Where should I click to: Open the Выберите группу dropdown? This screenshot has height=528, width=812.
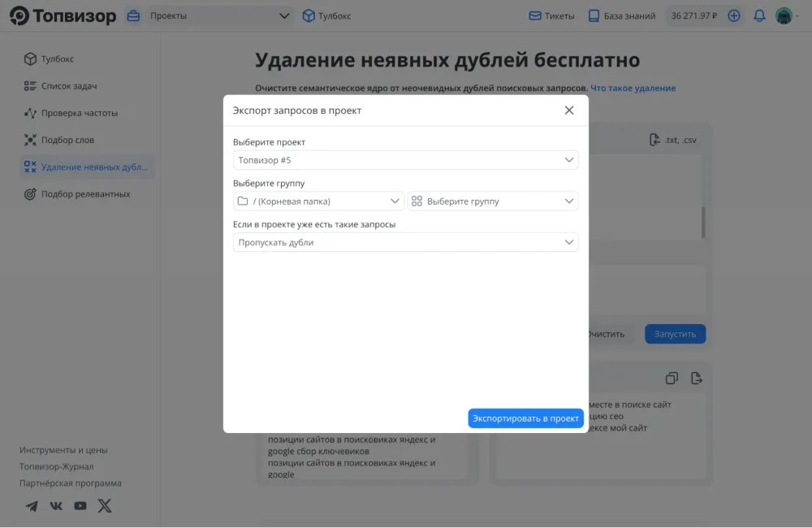pos(493,201)
